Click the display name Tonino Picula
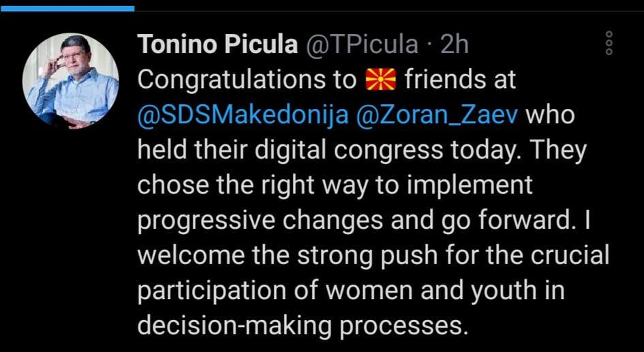Viewport: 644px width, 352px height. (217, 44)
